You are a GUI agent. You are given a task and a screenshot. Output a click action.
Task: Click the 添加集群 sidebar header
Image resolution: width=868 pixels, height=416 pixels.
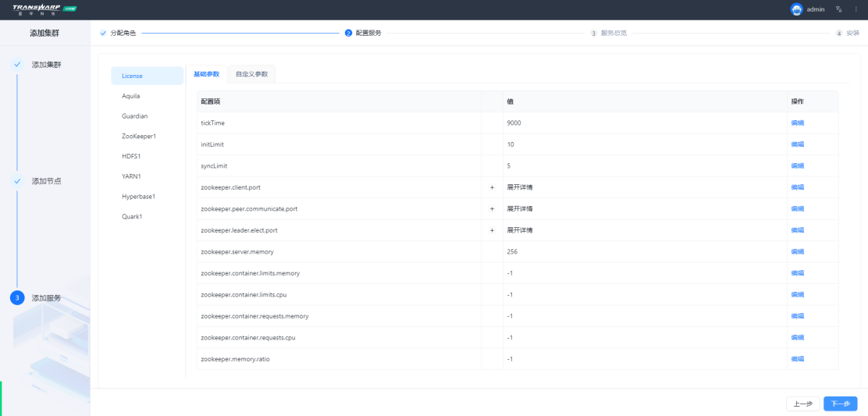pos(44,34)
